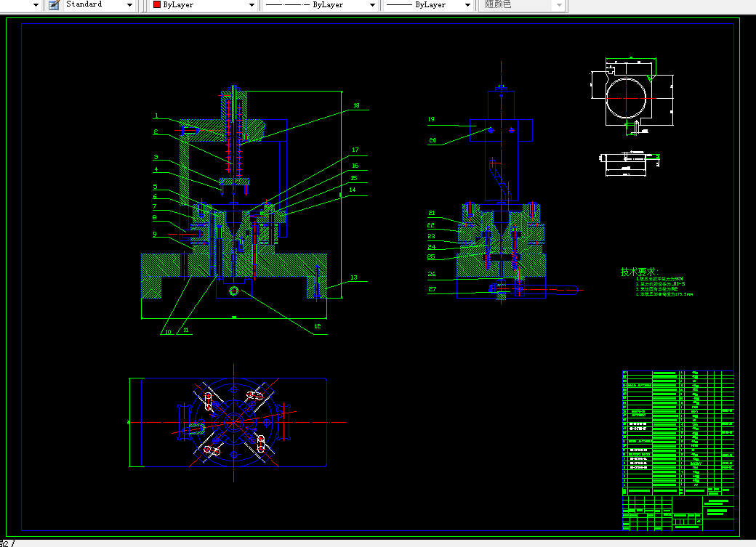Click the dropdown arrow at far top-left
Screen dimensions: 756x547
pos(36,5)
